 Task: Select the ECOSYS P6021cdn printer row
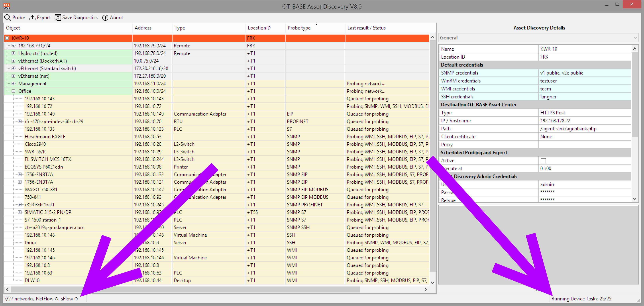coord(217,167)
